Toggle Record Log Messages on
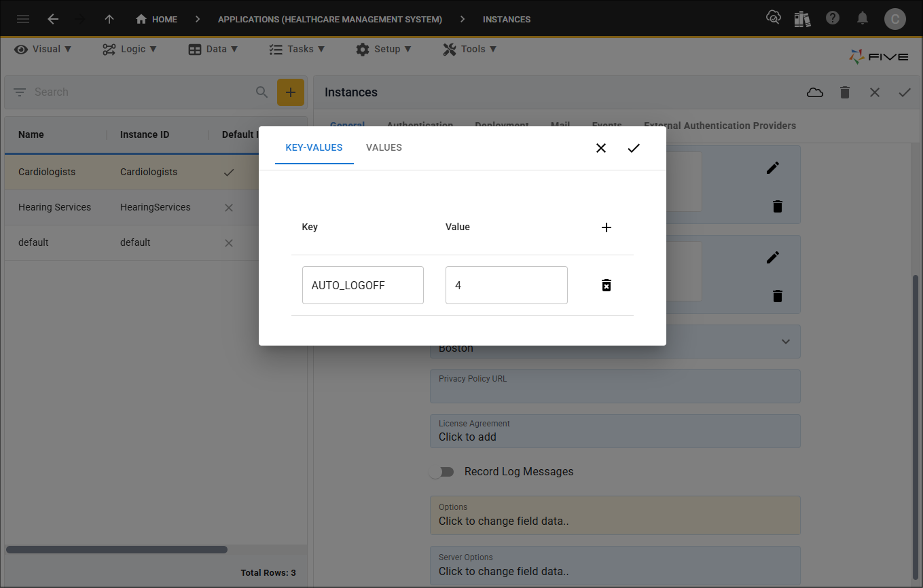923x588 pixels. (442, 471)
